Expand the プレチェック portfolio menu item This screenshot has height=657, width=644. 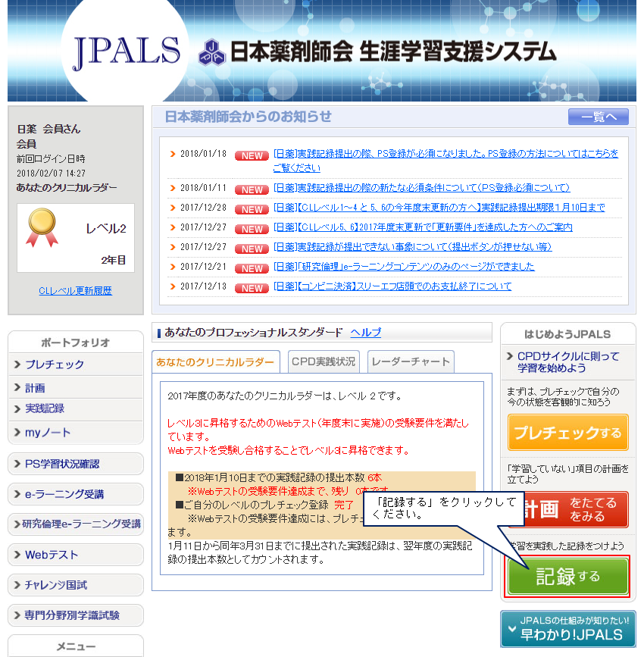pos(55,364)
